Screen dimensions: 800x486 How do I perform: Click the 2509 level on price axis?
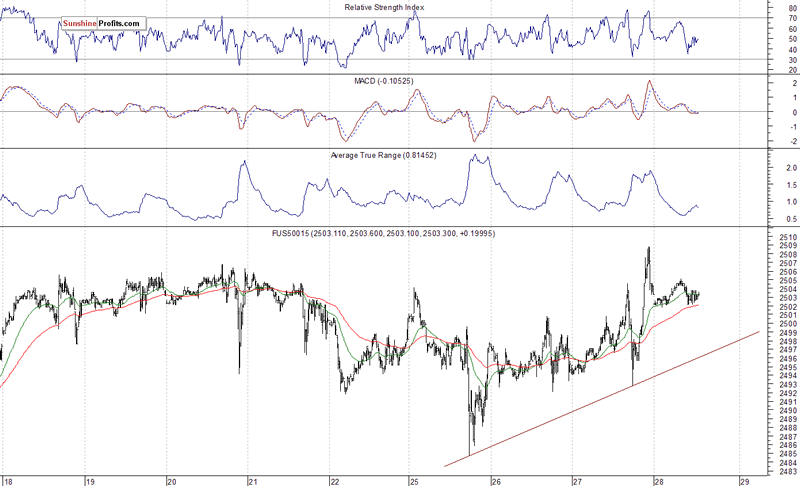point(788,246)
